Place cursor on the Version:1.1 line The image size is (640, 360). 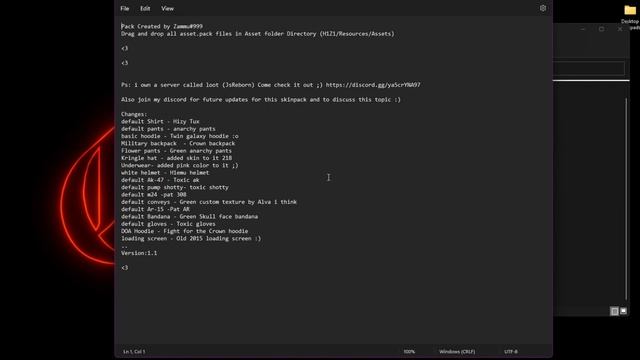pos(139,253)
